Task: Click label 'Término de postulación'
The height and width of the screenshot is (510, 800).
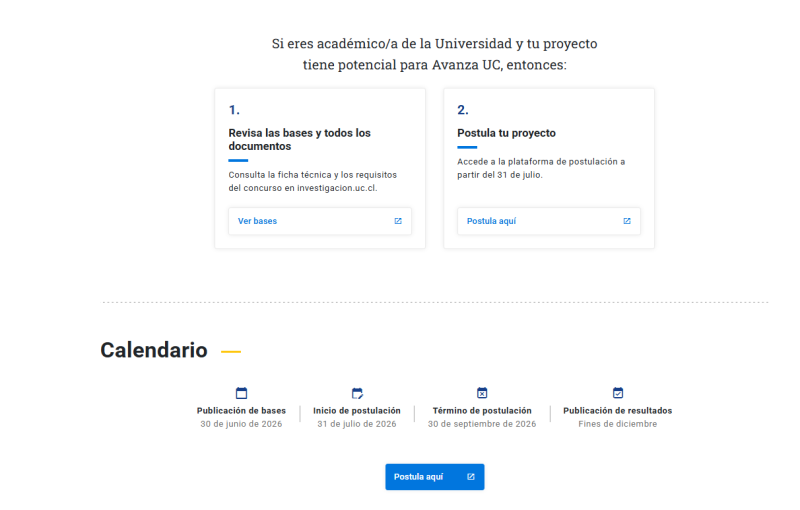Action: [x=482, y=411]
